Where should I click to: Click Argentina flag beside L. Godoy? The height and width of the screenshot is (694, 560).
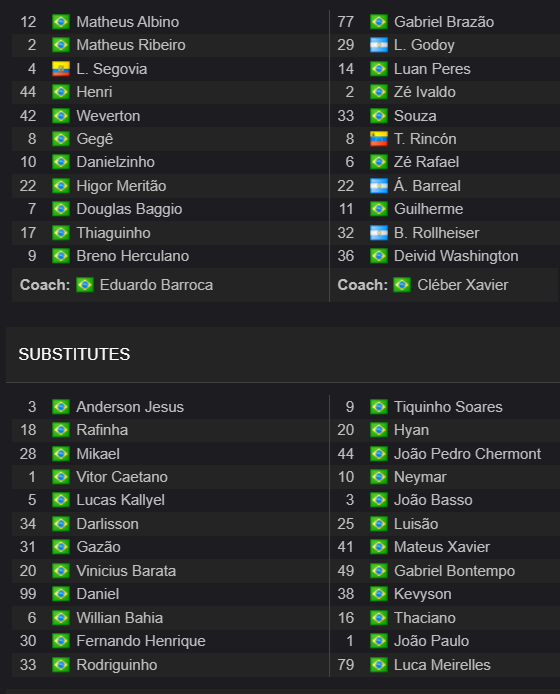tap(378, 45)
